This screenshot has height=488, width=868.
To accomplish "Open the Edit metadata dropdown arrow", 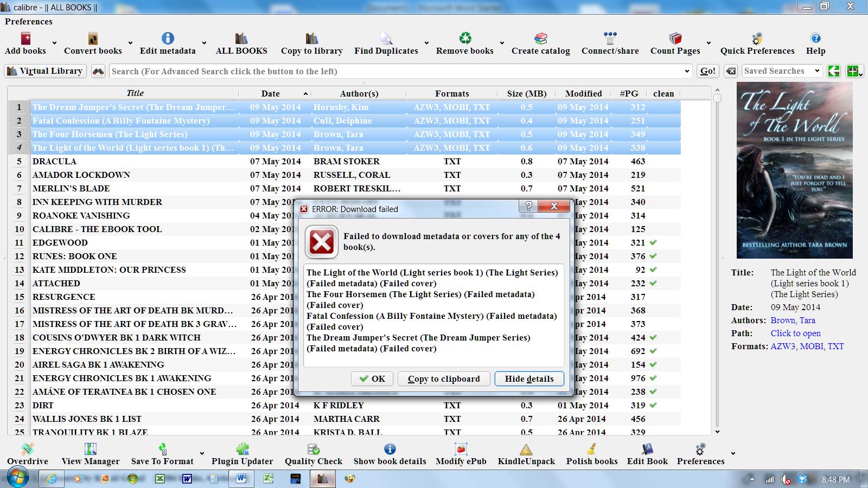I will pos(204,43).
